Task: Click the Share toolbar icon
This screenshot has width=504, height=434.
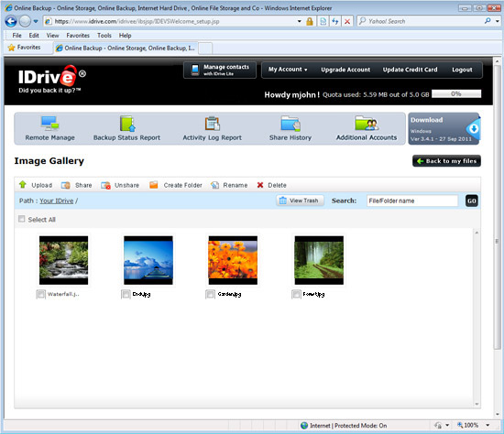Action: (66, 185)
